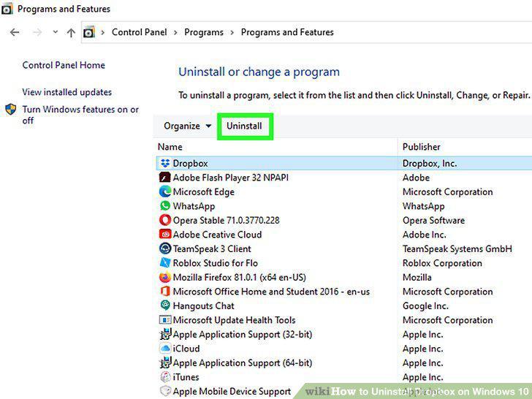This screenshot has width=532, height=399.
Task: Expand the chevron before Control Panel breadcrumb
Action: [x=103, y=33]
